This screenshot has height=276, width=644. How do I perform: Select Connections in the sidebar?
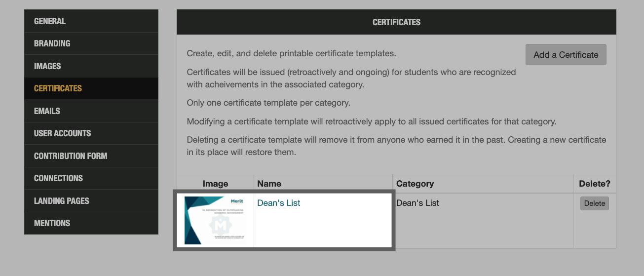click(x=58, y=178)
